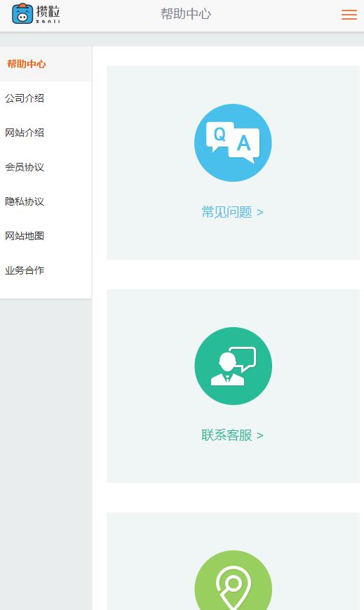Click the arrow after 常见问题
This screenshot has height=610, width=364.
coord(260,213)
